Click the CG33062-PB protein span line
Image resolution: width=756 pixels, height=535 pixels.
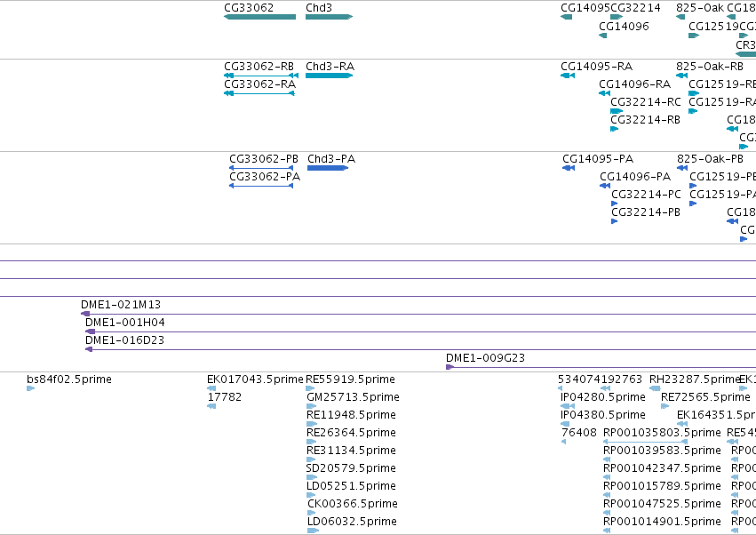[x=261, y=168]
